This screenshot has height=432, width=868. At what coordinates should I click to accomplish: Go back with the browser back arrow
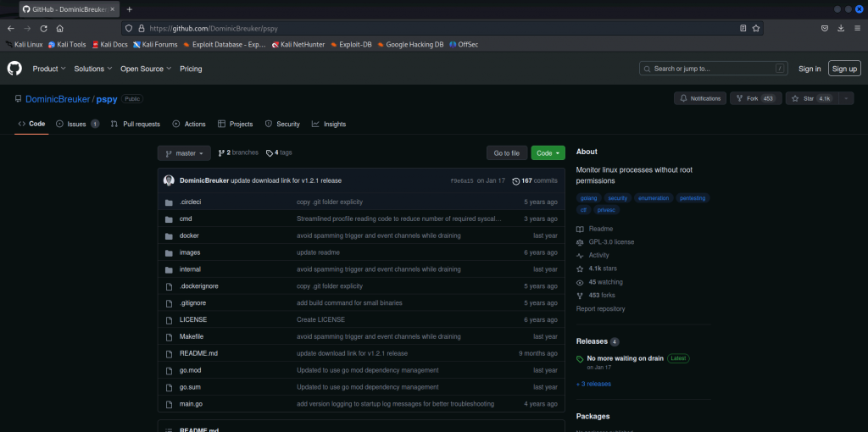click(10, 28)
